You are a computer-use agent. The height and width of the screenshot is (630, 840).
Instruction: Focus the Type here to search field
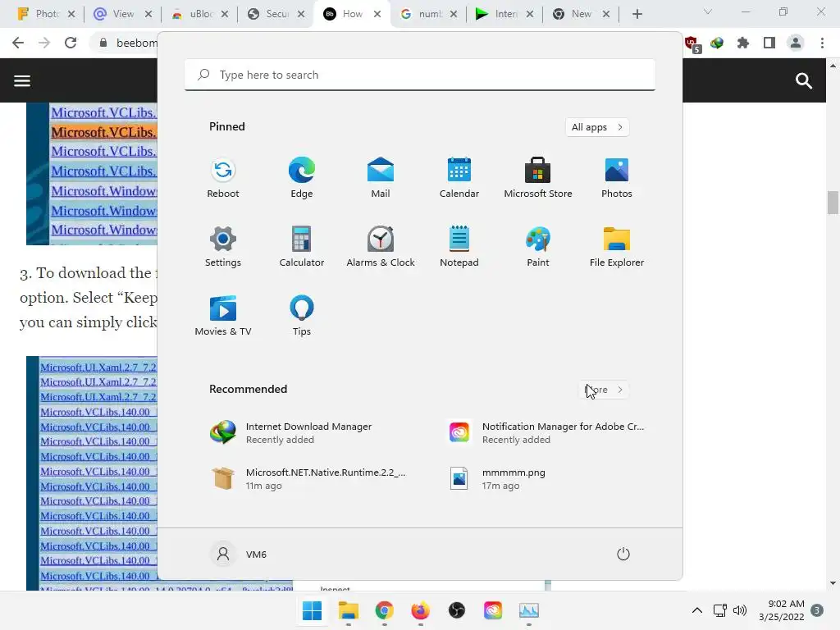click(x=420, y=75)
